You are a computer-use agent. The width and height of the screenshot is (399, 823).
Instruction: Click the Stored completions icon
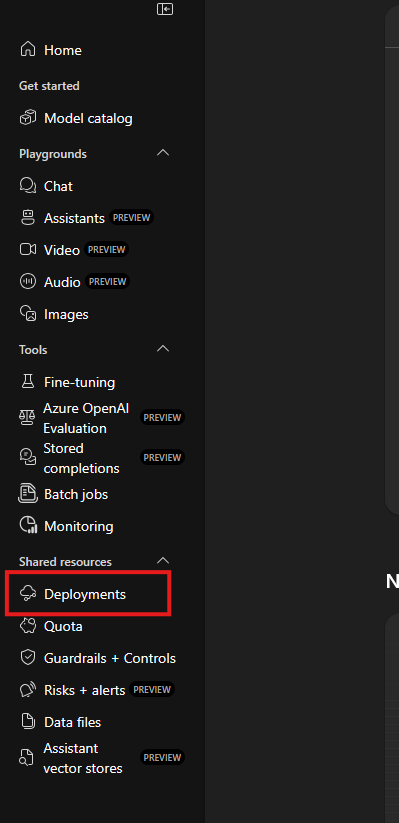point(27,458)
